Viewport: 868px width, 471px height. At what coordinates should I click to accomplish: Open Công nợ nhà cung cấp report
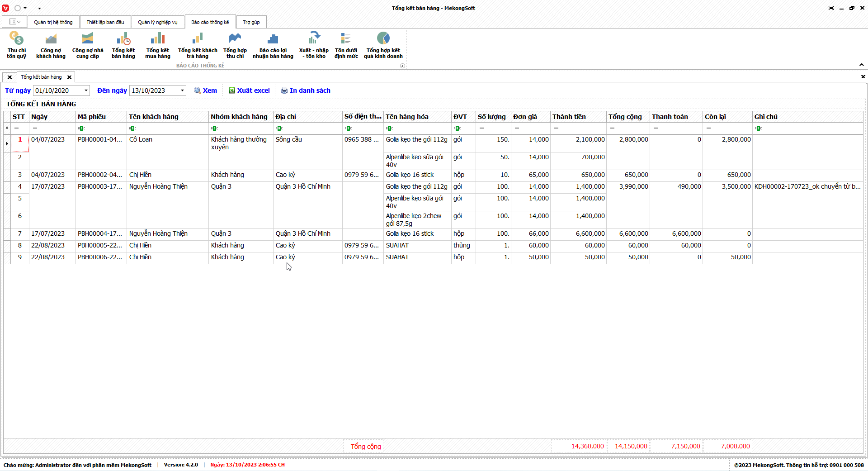[88, 45]
